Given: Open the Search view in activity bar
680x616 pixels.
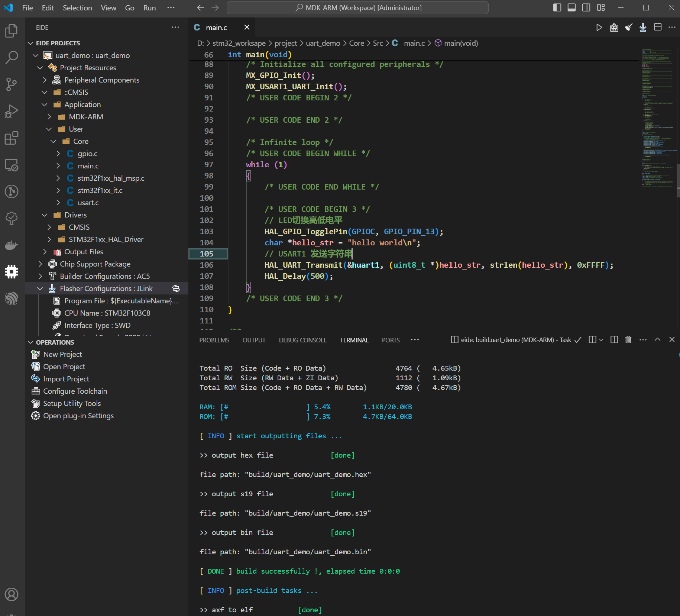Looking at the screenshot, I should (x=12, y=58).
